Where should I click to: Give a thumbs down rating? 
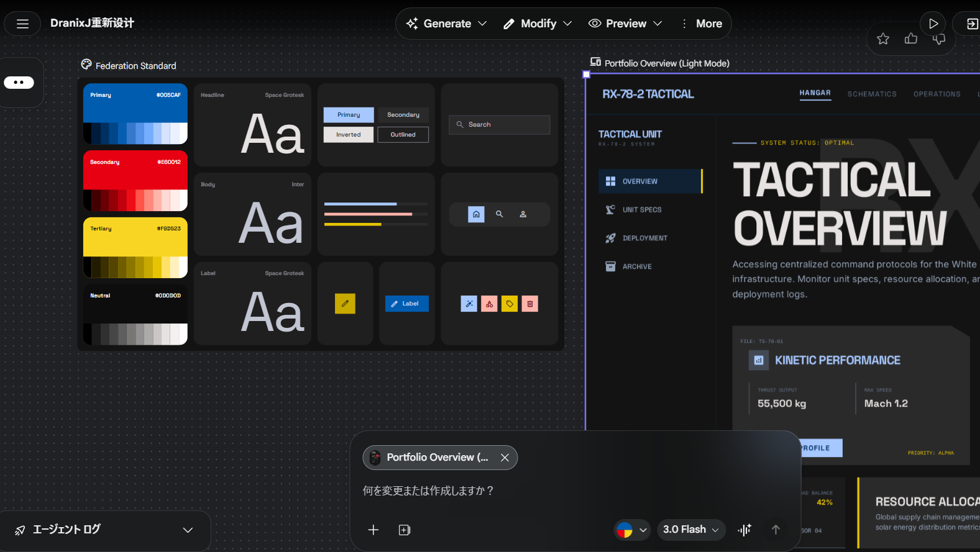coord(939,39)
